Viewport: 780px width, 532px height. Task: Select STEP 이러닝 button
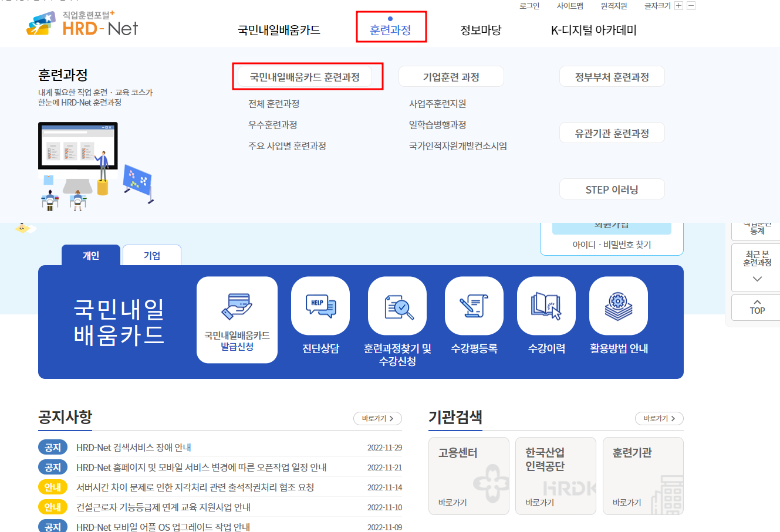(x=612, y=189)
